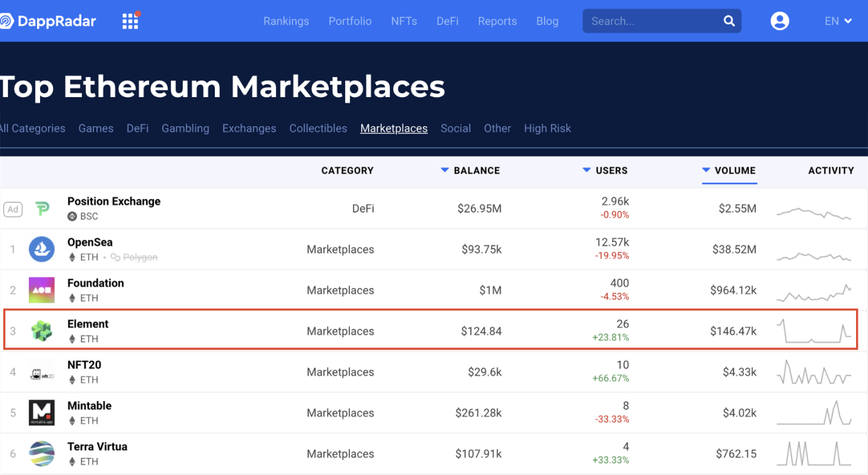The image size is (868, 475).
Task: Click the ACTIVITY column header
Action: [x=831, y=170]
